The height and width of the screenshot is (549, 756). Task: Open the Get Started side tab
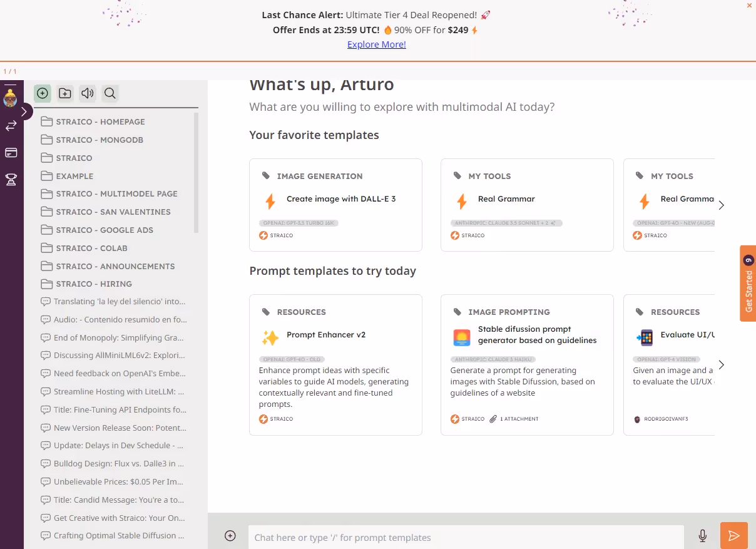tap(748, 283)
